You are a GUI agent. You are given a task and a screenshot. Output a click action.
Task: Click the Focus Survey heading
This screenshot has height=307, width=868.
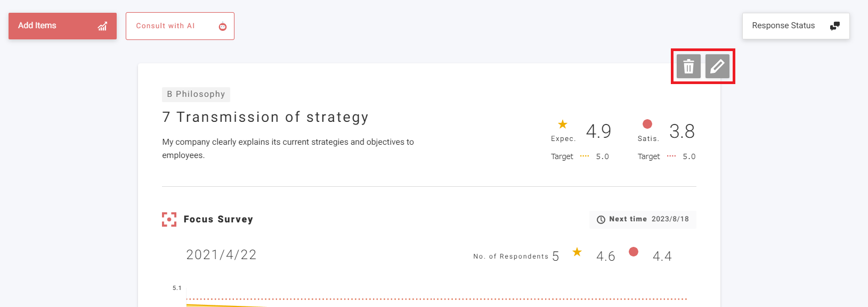[x=218, y=219]
